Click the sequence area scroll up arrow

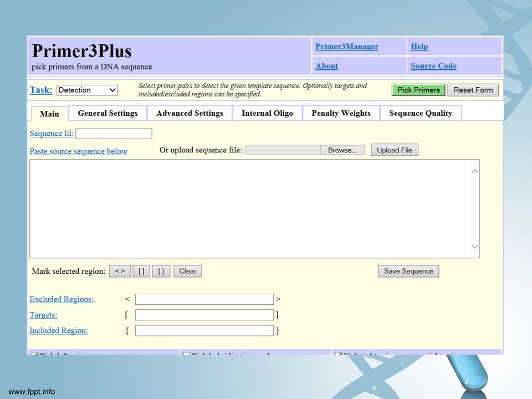click(475, 171)
